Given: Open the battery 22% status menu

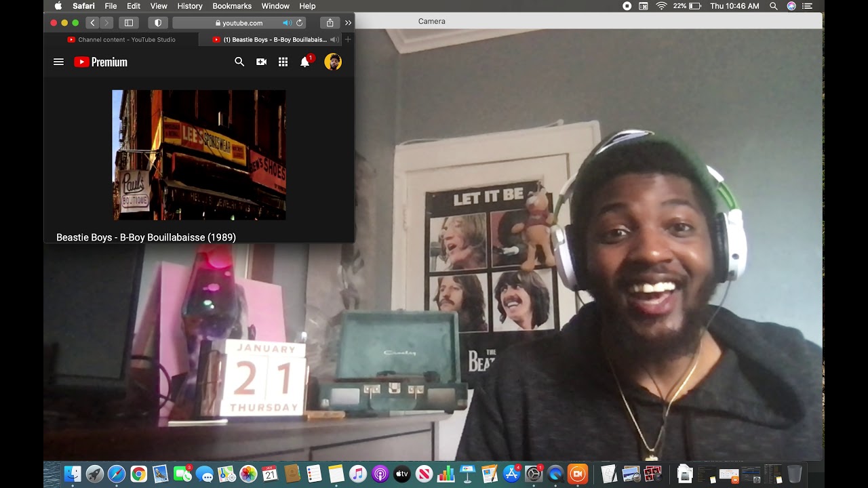Looking at the screenshot, I should point(687,6).
